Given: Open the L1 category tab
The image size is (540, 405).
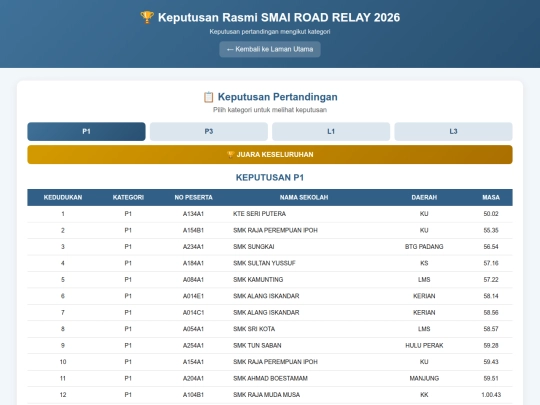Looking at the screenshot, I should click(331, 132).
